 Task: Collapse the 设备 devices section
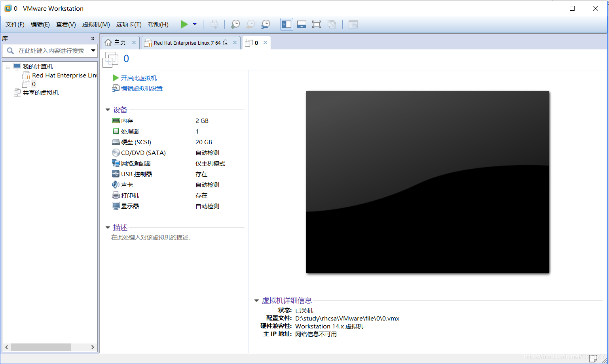point(108,109)
